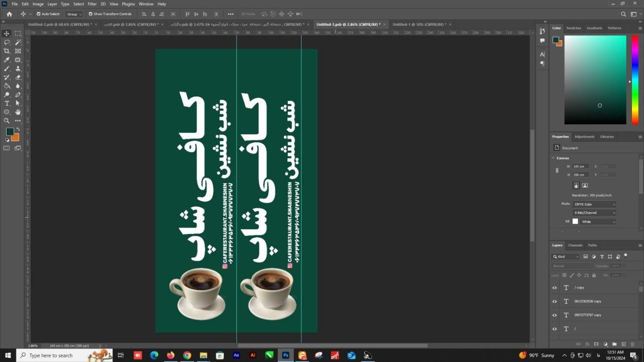
Task: Open the layer filter Kind dropdown
Action: 566,256
